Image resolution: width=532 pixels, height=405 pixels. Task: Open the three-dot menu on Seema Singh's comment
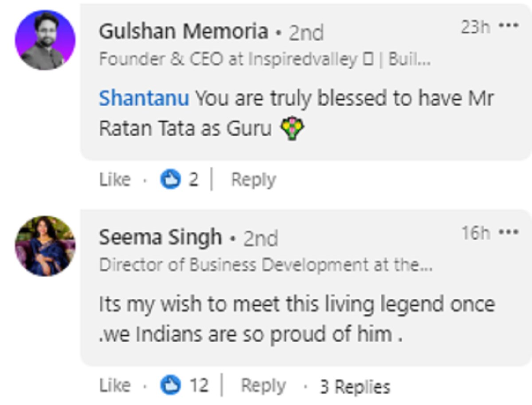click(x=509, y=232)
